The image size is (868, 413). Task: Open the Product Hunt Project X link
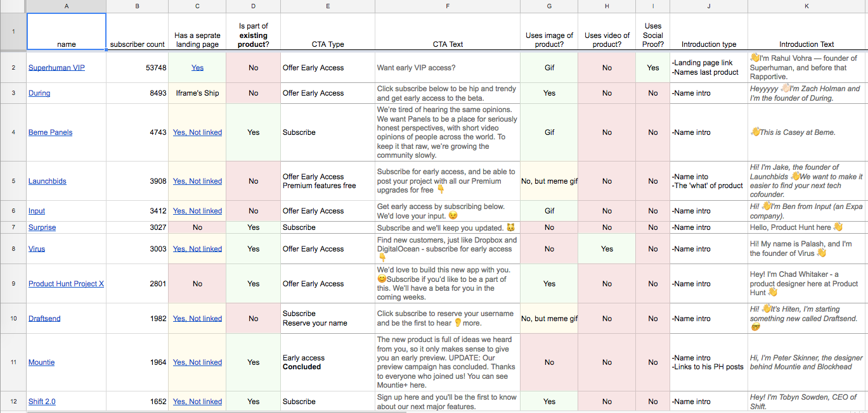(66, 284)
